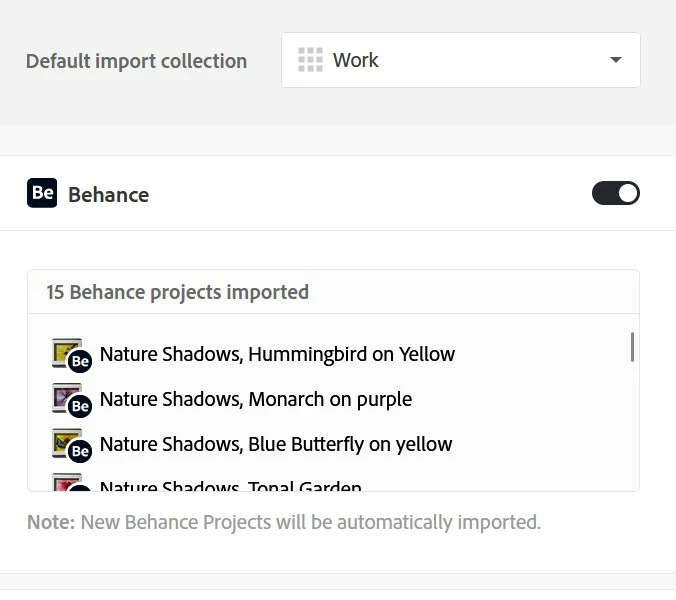Click the Behance logo icon
Screen dimensions: 676x600
point(42,193)
